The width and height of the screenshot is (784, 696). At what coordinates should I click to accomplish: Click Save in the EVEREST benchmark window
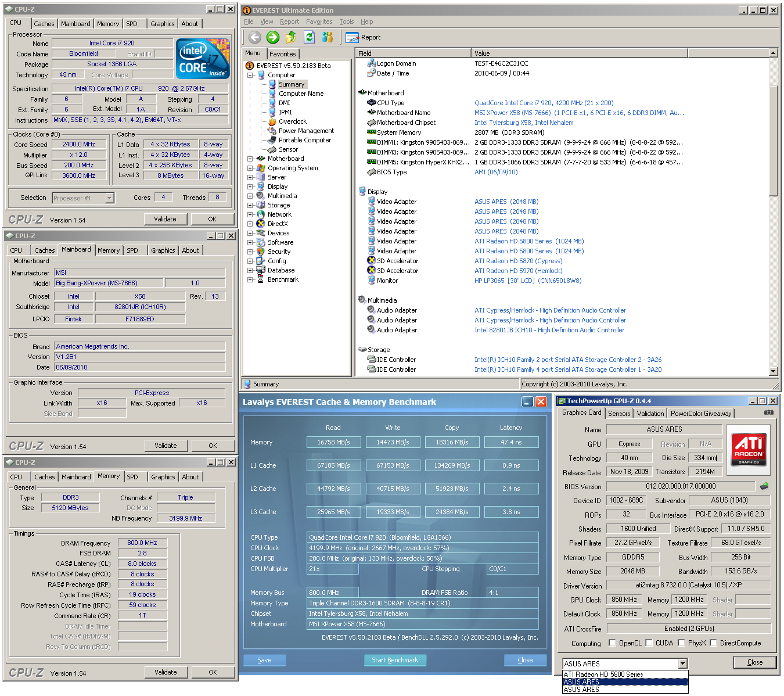pos(264,660)
